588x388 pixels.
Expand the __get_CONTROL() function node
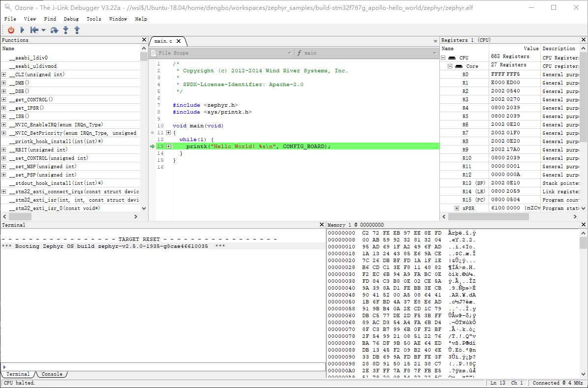pyautogui.click(x=4, y=100)
